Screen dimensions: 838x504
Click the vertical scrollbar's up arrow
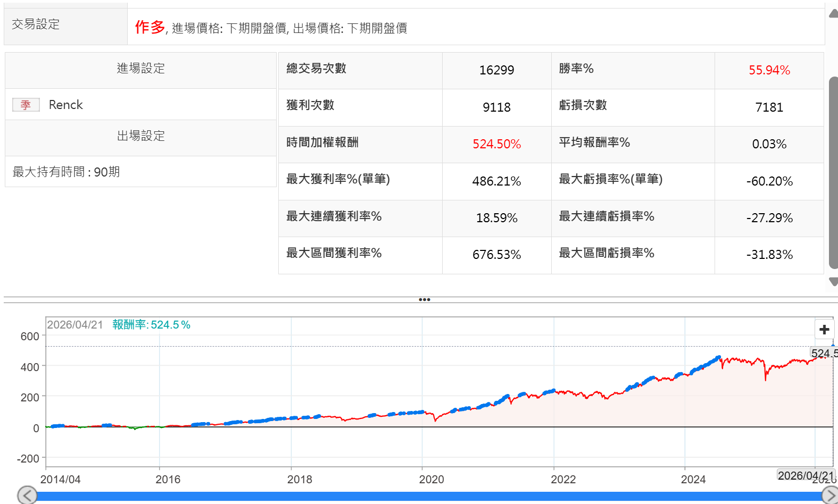[833, 14]
